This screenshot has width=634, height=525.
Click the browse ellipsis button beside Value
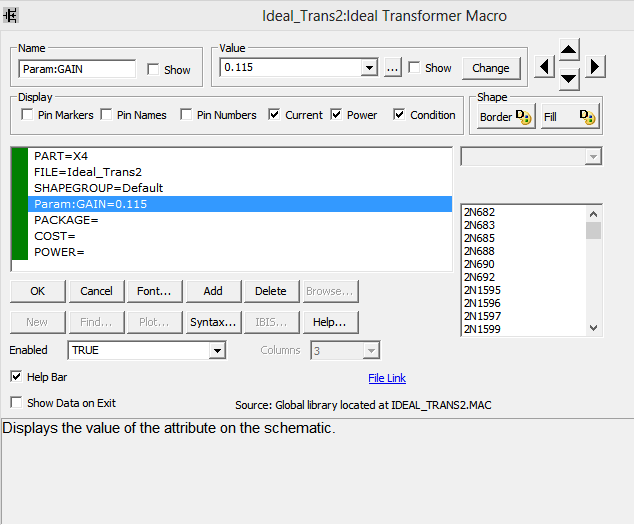click(392, 68)
